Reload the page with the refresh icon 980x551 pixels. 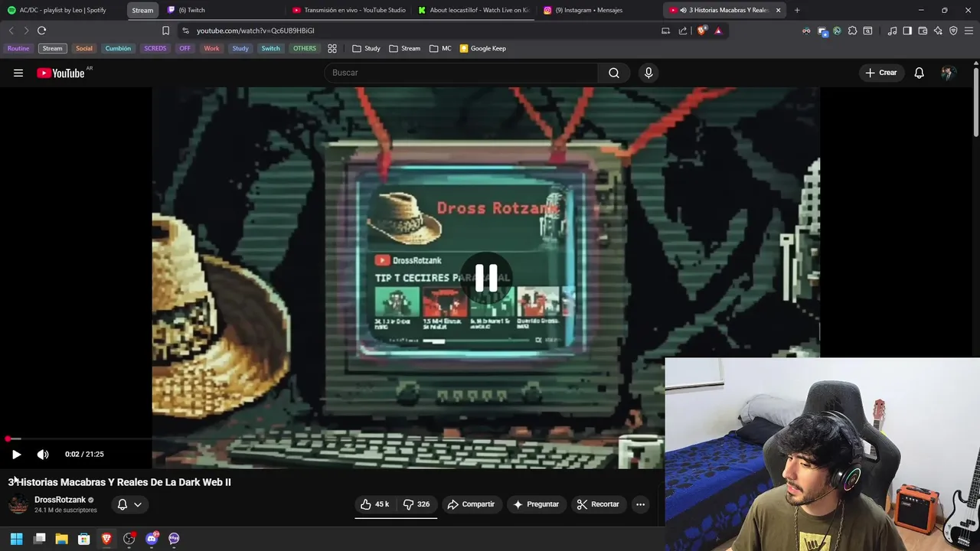click(x=41, y=31)
